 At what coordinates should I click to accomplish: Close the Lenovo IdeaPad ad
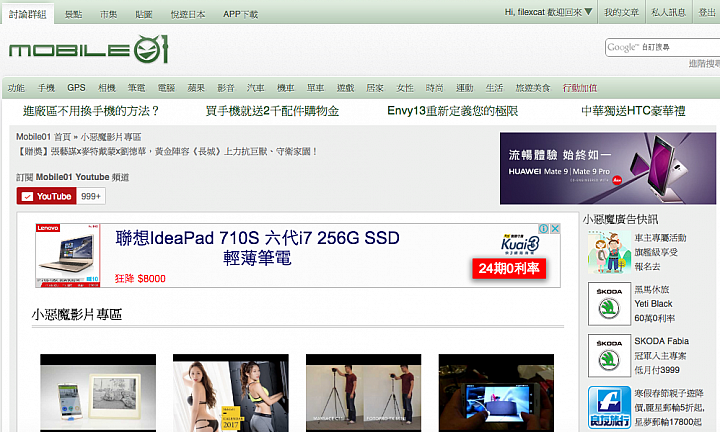(555, 229)
